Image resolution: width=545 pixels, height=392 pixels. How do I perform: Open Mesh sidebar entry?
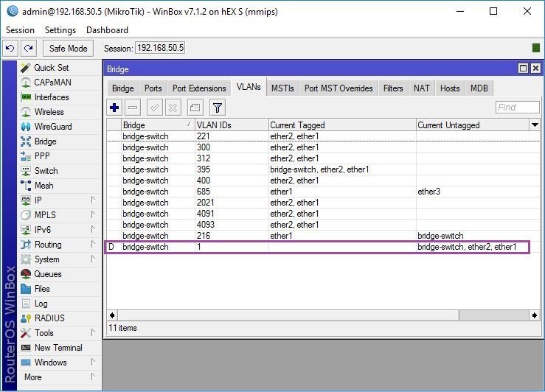tap(44, 186)
